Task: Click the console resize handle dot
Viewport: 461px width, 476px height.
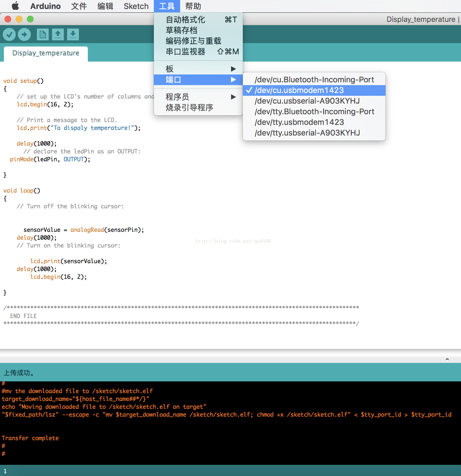Action: (447, 359)
